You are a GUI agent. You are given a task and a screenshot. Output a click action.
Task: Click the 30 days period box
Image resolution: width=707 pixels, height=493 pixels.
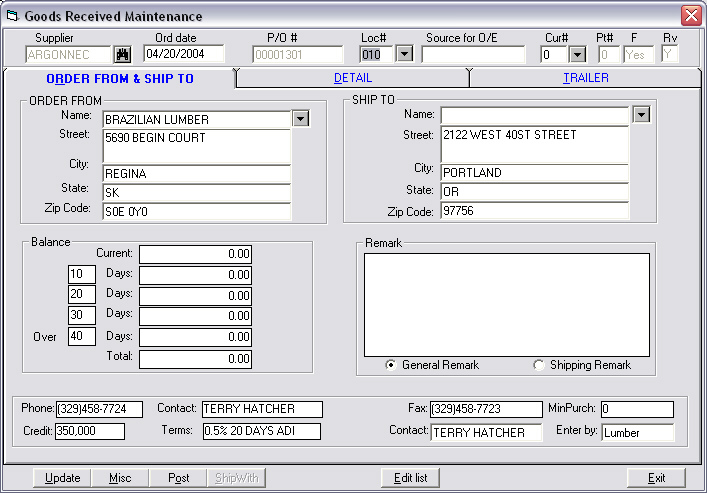point(82,315)
